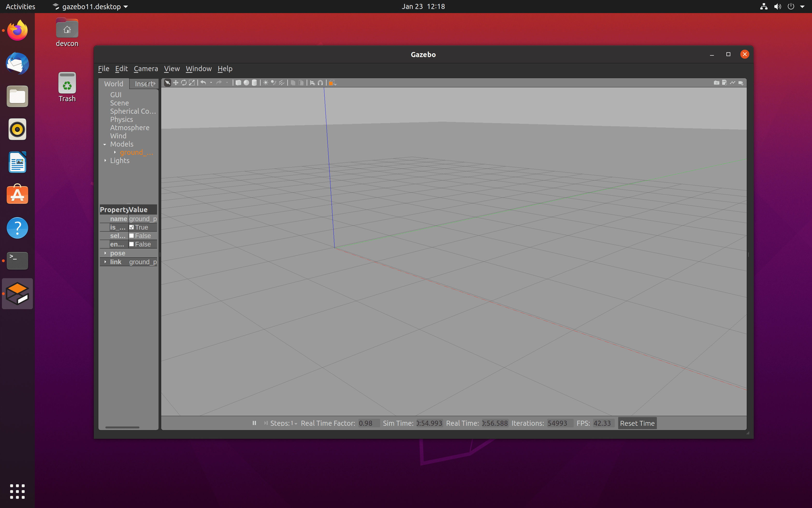Enable the Snap magnet tool
Image resolution: width=812 pixels, height=508 pixels.
[320, 83]
